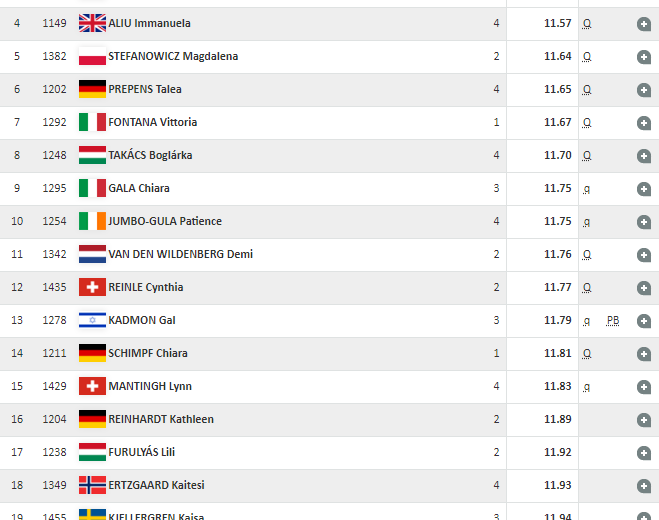Click MANTINGH Lynn's 11.83 result
Viewport: 659px width, 520px height.
558,386
